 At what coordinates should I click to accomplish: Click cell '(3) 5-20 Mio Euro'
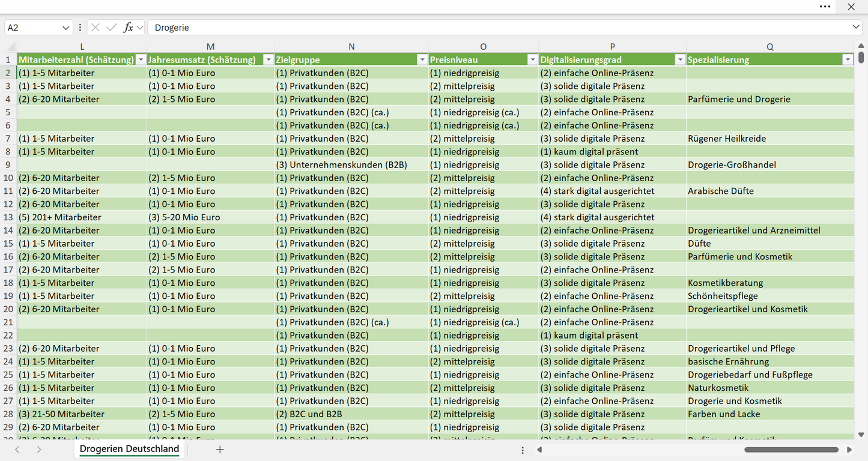[x=210, y=217]
